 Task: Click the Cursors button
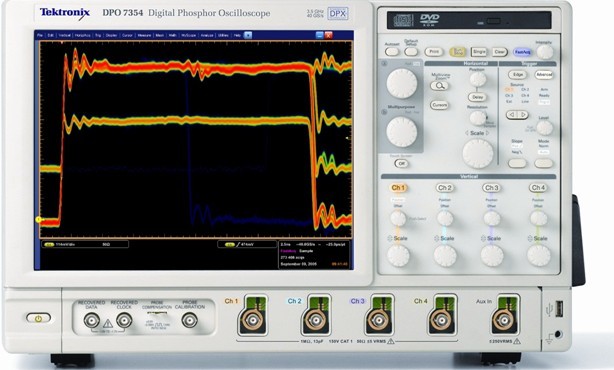coord(439,105)
